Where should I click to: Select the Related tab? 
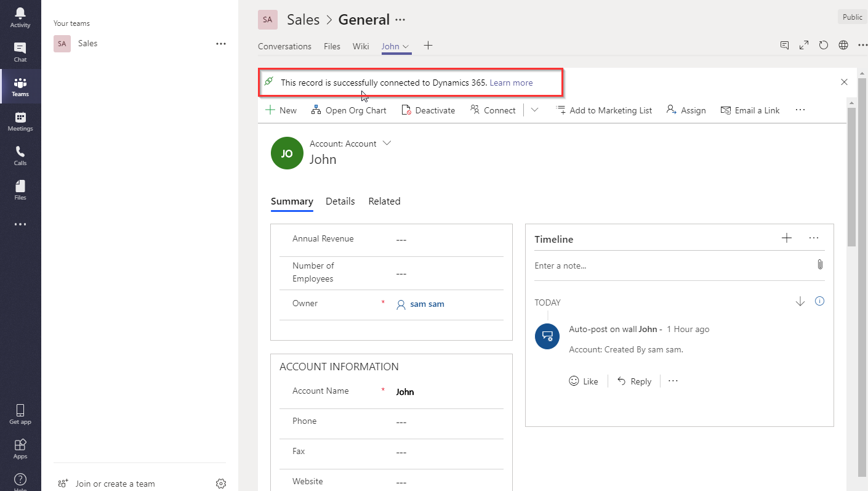tap(384, 201)
